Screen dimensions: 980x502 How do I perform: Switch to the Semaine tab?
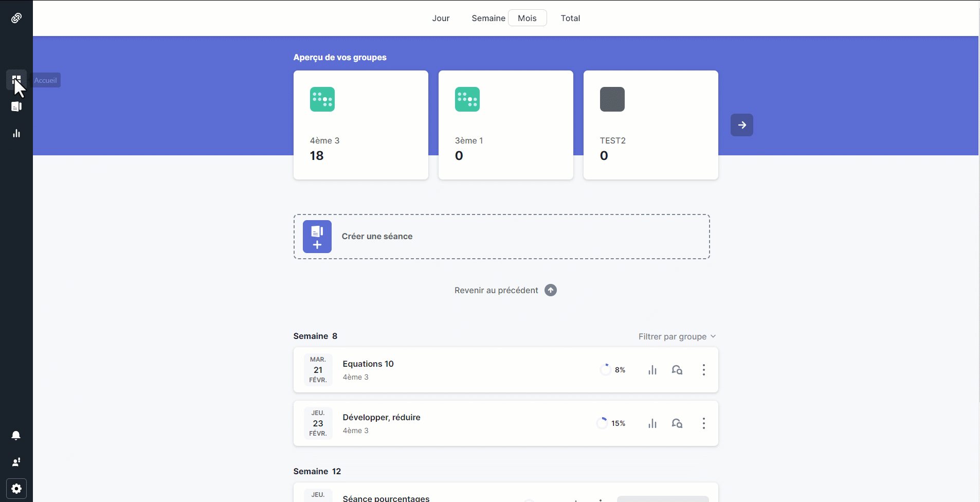[x=488, y=18]
